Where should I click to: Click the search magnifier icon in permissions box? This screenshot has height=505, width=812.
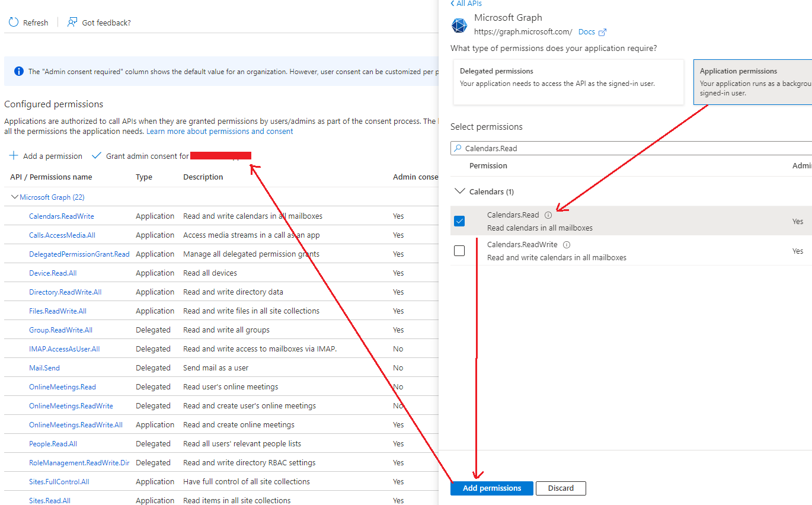(458, 149)
